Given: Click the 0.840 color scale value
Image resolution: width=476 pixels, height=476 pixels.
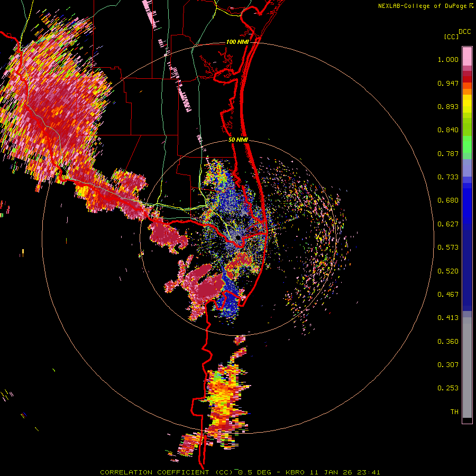Looking at the screenshot, I should pyautogui.click(x=448, y=130).
